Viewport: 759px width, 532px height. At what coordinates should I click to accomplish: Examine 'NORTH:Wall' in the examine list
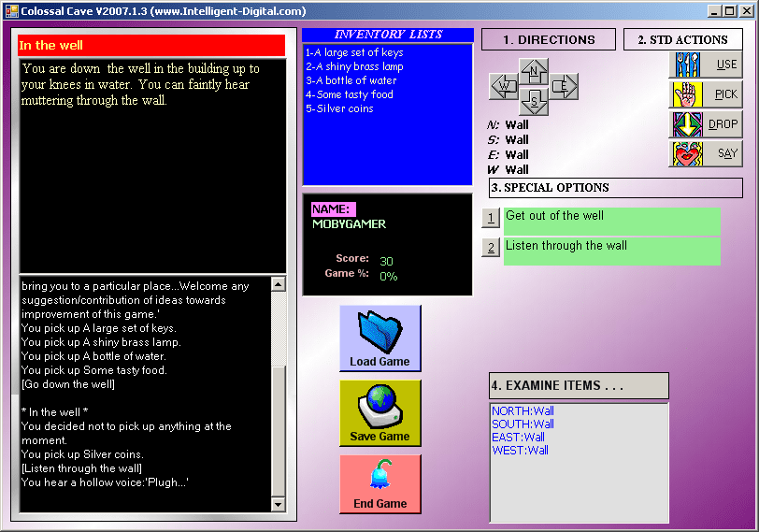[x=523, y=410]
